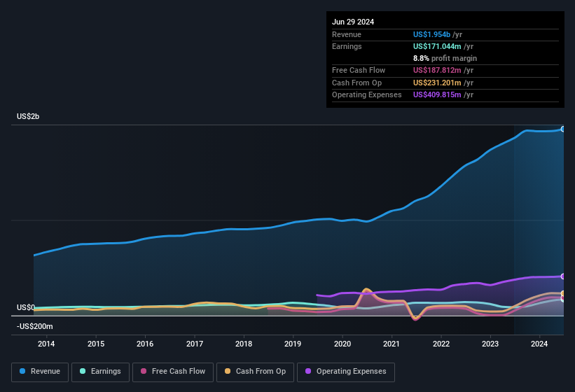Viewport: 575px width, 392px height.
Task: Click the 2022 x-axis label
Action: [x=441, y=344]
